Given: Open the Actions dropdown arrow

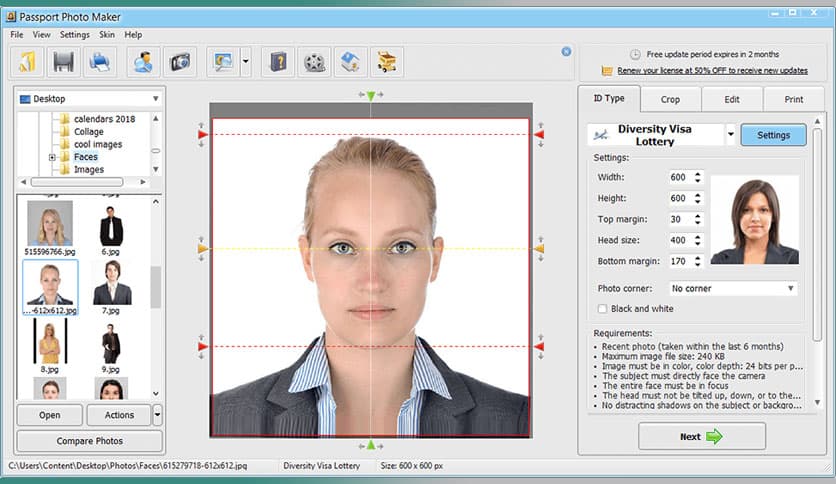Looking at the screenshot, I should tap(157, 415).
